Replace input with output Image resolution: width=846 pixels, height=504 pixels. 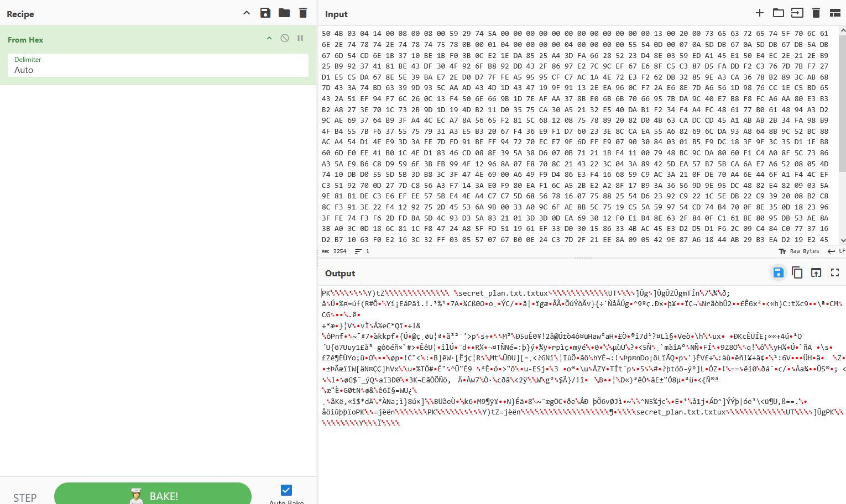coord(816,272)
